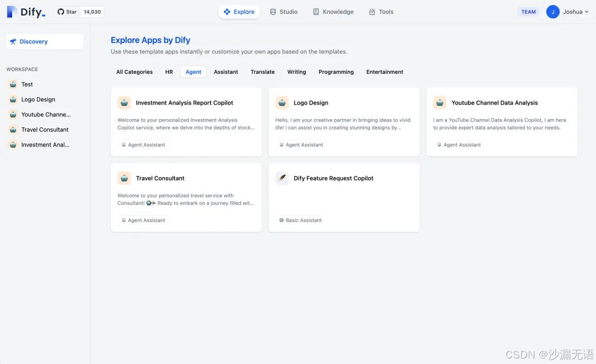
Task: Select the Assistant category filter
Action: (x=226, y=72)
